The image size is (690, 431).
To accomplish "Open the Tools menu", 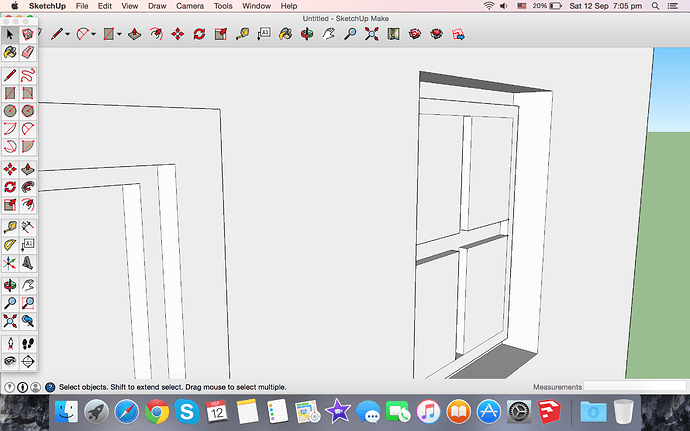I will [x=223, y=6].
